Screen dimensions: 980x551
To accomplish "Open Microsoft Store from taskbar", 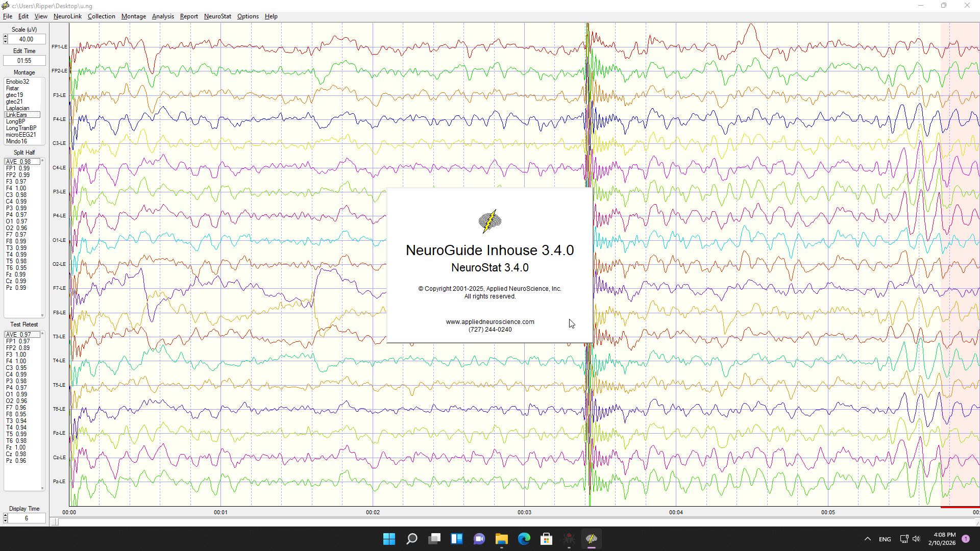I will (546, 539).
